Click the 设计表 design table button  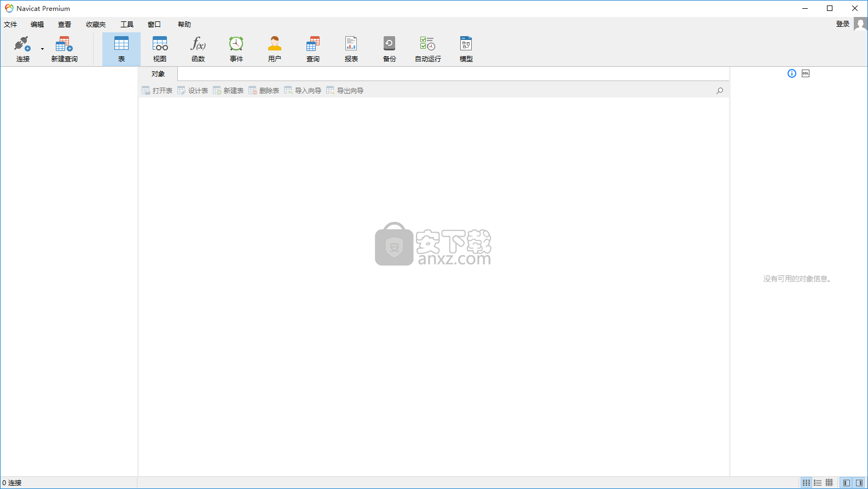tap(193, 91)
